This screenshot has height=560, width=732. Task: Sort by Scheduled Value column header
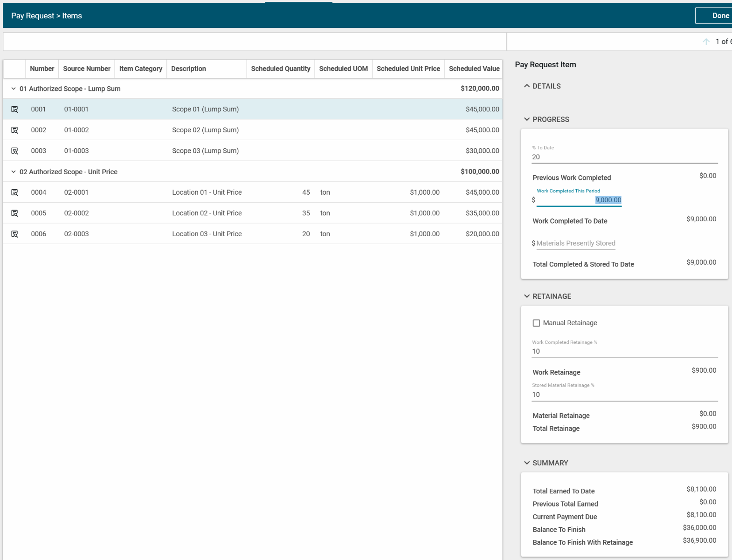[x=474, y=68]
